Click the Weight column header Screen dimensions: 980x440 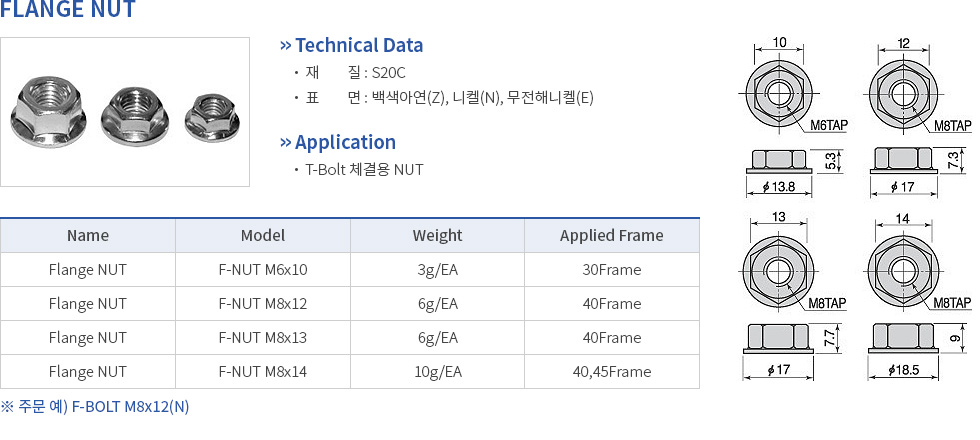click(437, 236)
